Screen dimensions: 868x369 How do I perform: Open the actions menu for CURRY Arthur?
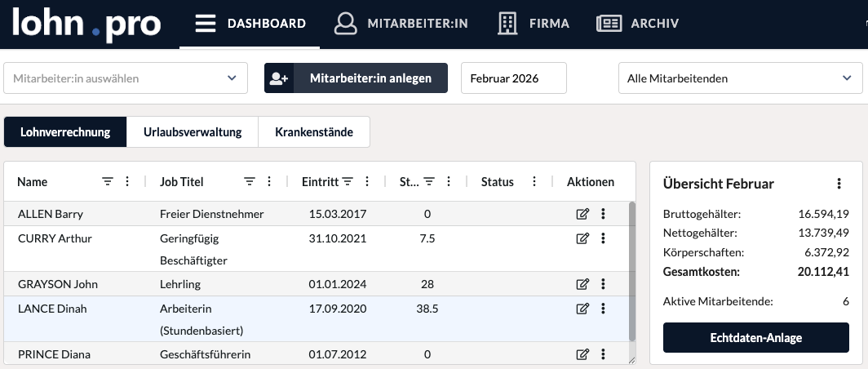click(x=603, y=238)
